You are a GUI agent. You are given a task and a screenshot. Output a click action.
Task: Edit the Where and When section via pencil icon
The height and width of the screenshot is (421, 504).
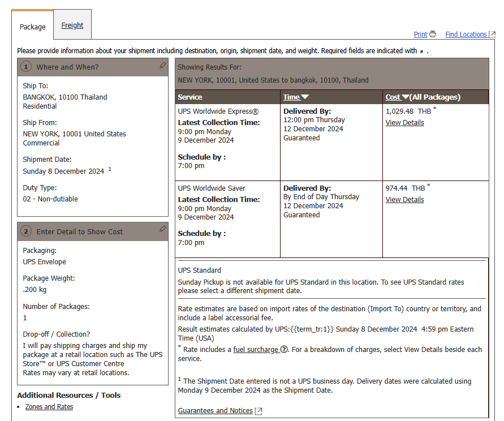[x=163, y=65]
